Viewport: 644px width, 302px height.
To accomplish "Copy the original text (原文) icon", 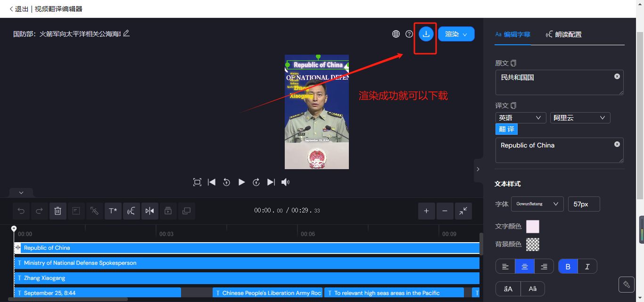I will (x=514, y=63).
